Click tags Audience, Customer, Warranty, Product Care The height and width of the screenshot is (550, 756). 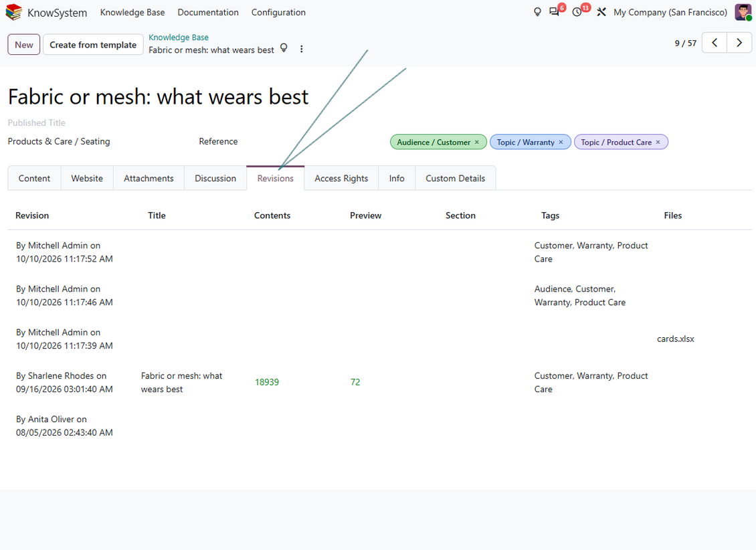coord(580,296)
